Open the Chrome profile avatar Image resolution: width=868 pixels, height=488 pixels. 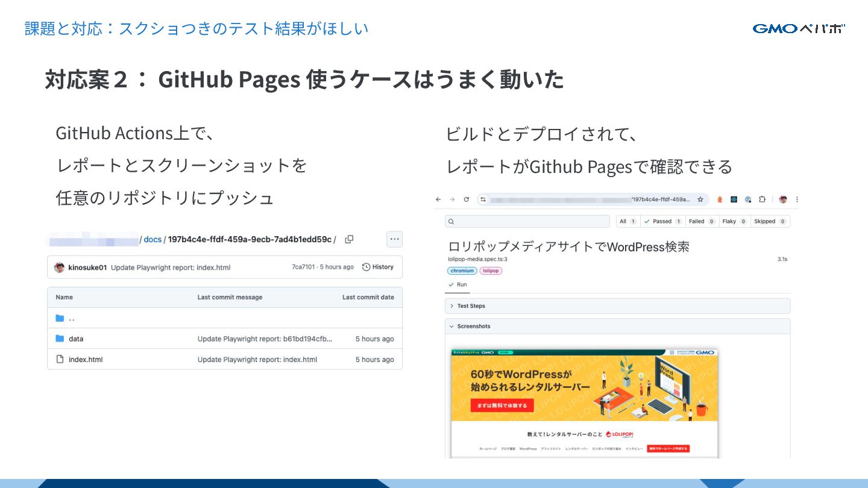(783, 199)
